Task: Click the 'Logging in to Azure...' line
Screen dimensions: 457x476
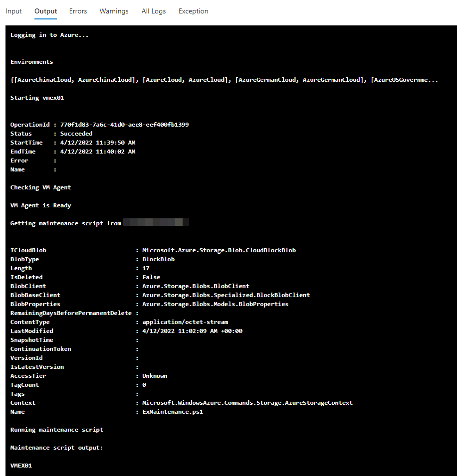Action: pyautogui.click(x=49, y=35)
